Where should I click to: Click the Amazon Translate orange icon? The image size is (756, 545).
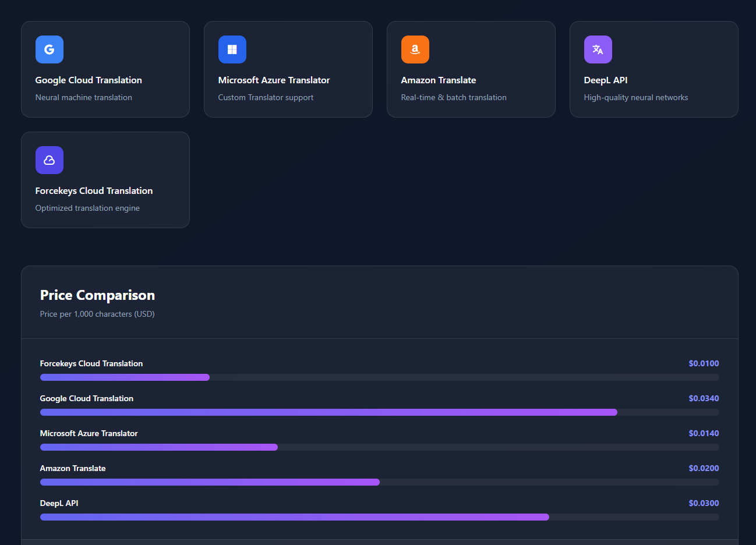(415, 49)
